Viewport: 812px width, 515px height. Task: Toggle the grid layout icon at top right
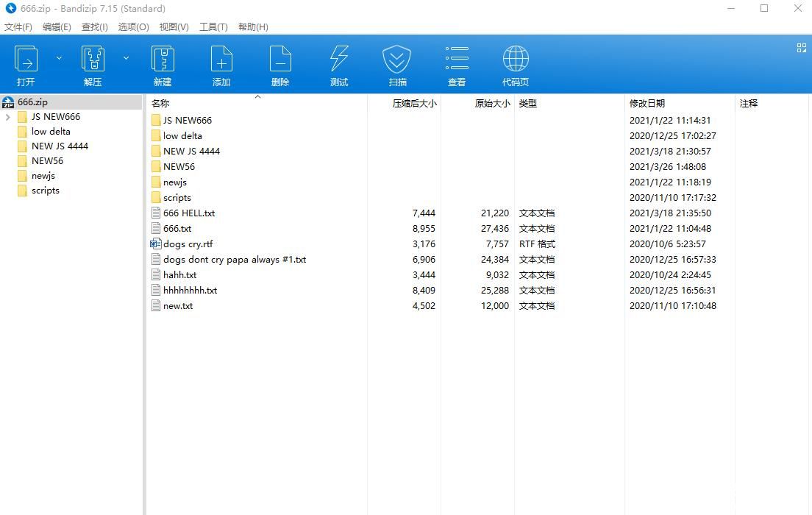[x=802, y=48]
